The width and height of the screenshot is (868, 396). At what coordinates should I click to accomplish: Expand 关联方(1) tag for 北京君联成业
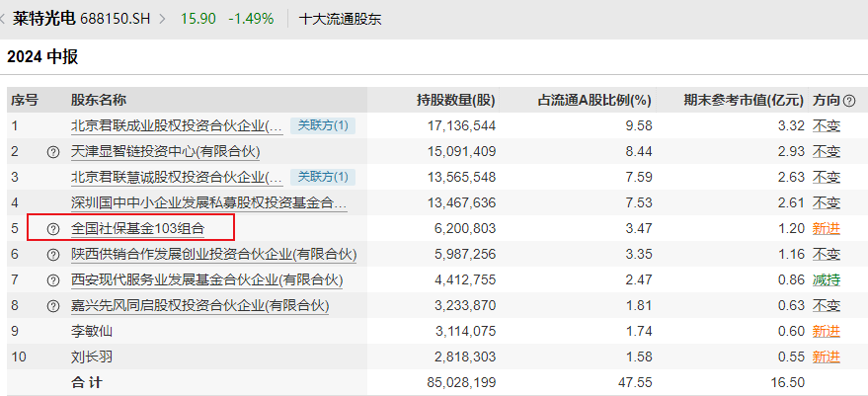pyautogui.click(x=323, y=125)
